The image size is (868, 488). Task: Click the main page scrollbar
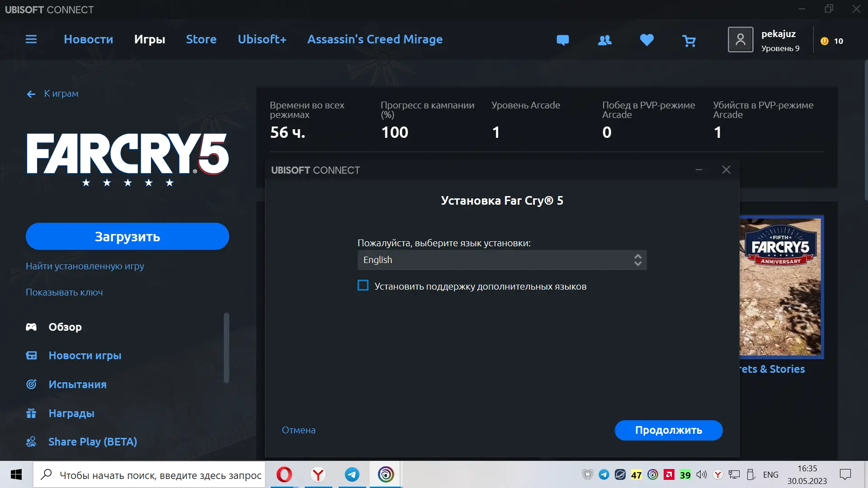click(x=866, y=131)
